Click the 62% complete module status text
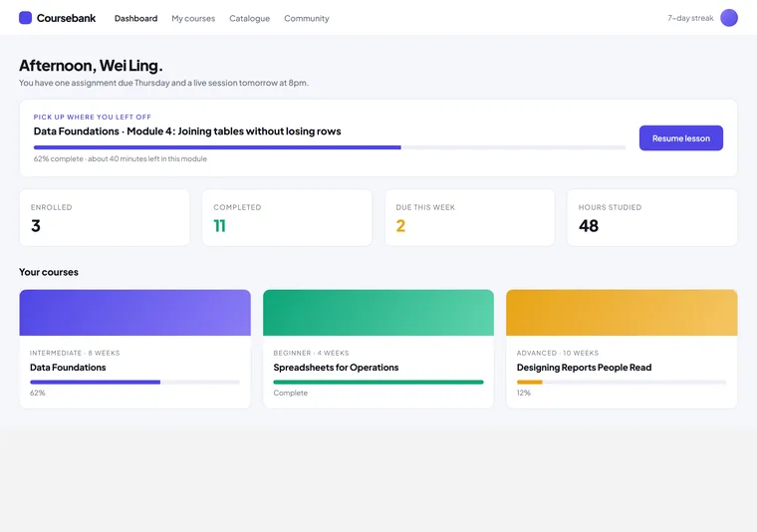 pyautogui.click(x=121, y=158)
